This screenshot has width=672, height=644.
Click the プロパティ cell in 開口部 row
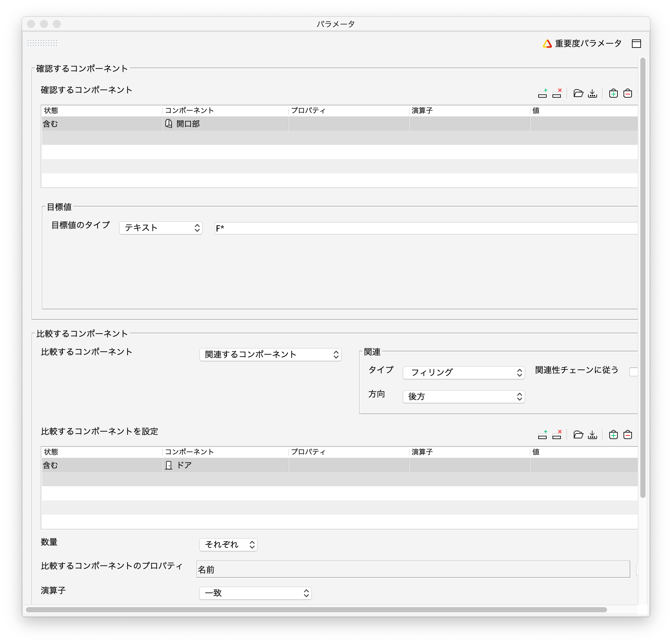pyautogui.click(x=349, y=123)
